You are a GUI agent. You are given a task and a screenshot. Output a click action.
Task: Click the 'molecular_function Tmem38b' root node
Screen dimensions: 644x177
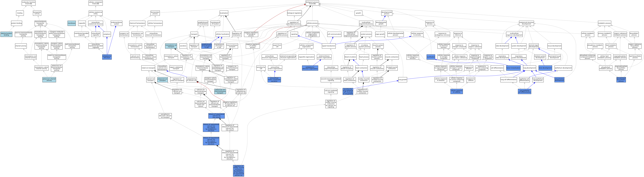click(x=29, y=3)
